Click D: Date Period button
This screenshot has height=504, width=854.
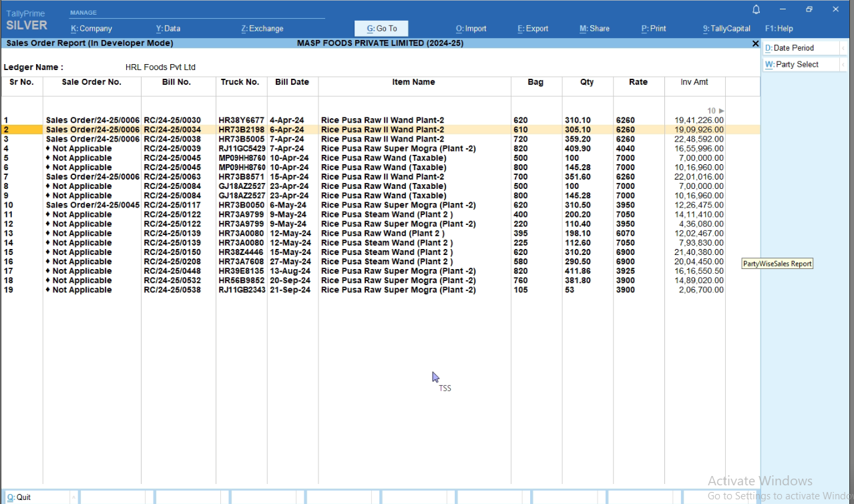pos(801,48)
